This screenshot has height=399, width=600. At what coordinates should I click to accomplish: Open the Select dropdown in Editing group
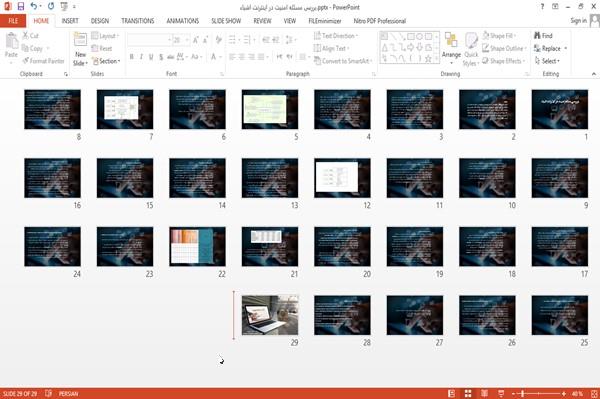[547, 61]
